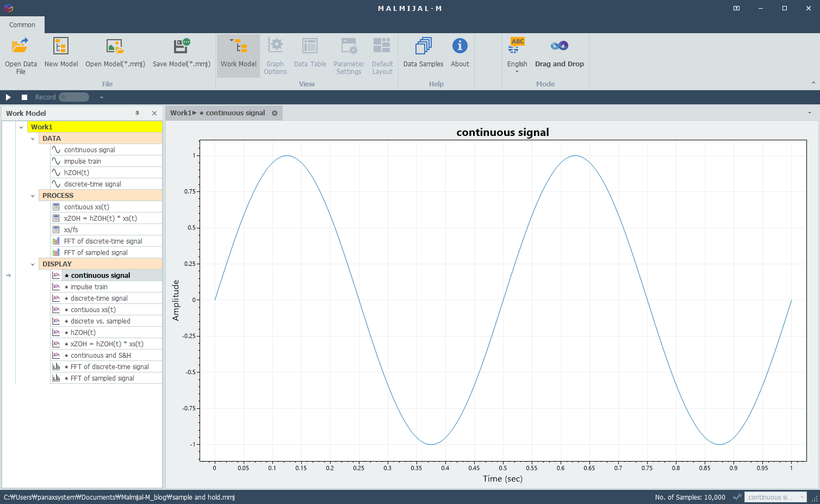This screenshot has width=820, height=504.
Task: Select hZOH(t) data item
Action: (x=106, y=173)
